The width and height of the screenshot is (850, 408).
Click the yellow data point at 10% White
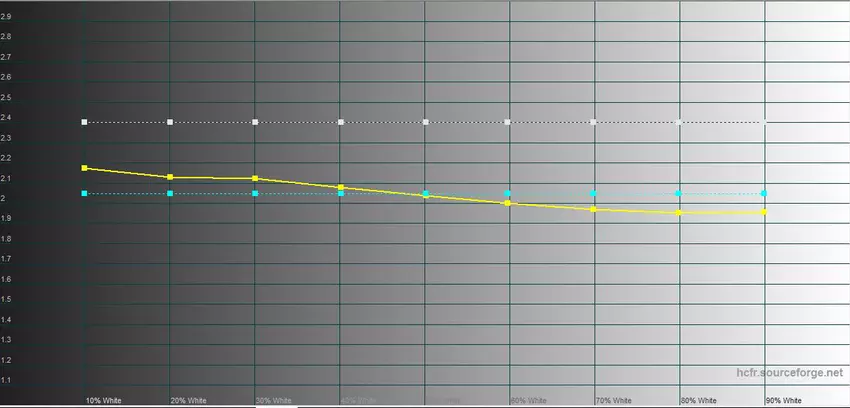click(85, 168)
